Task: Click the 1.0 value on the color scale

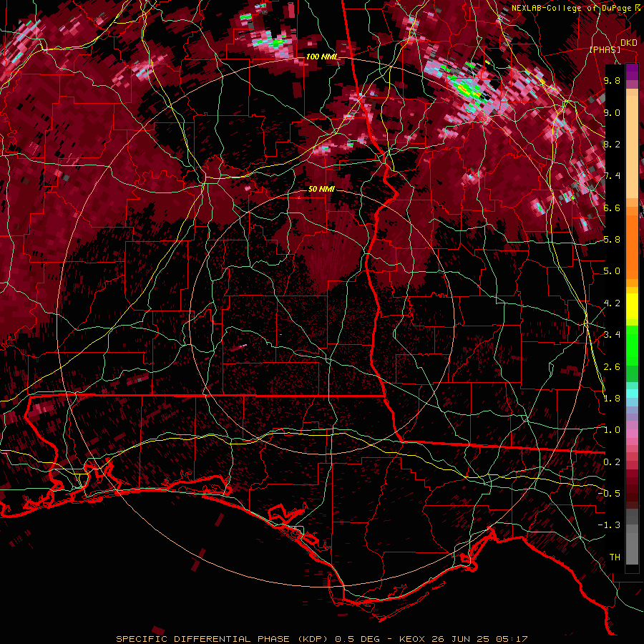Action: [612, 430]
